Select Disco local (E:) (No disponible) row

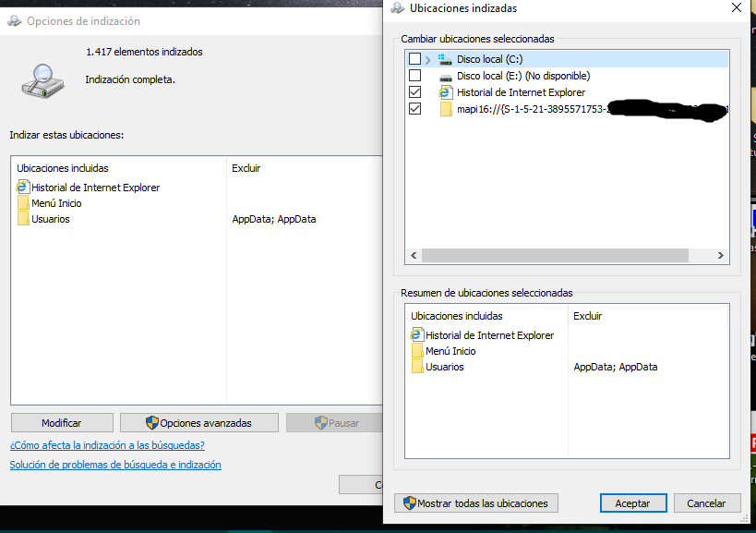(x=523, y=76)
